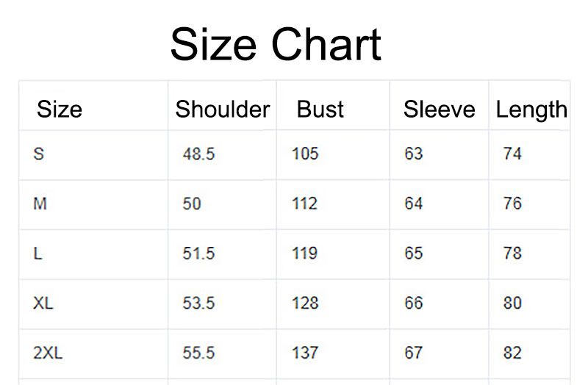Select the Size column header
The image size is (588, 385).
(60, 109)
